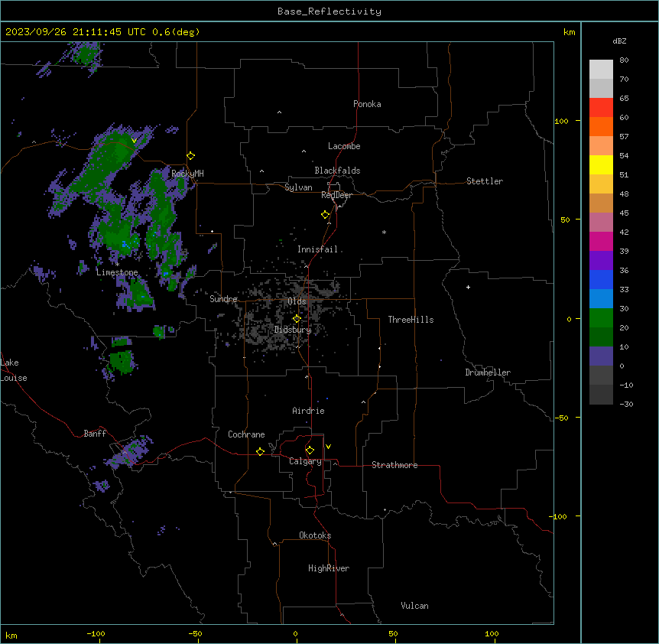
Task: Click the Lake Louise label
Action: pyautogui.click(x=14, y=370)
